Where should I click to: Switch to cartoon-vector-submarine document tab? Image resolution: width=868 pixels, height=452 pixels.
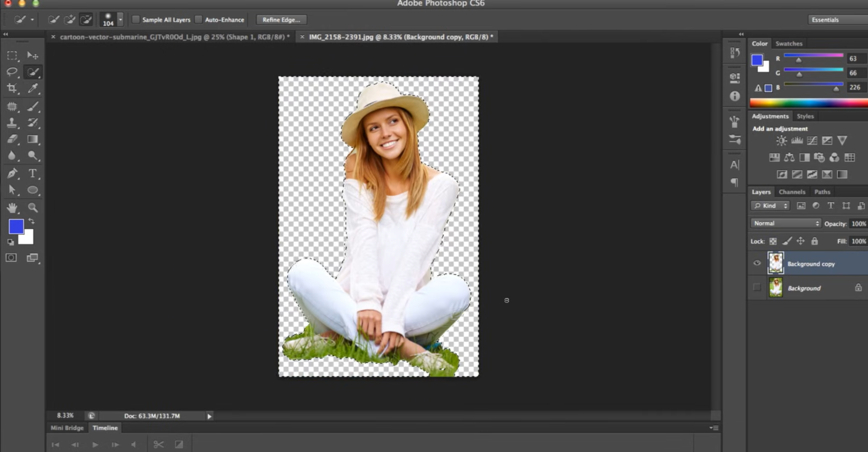click(174, 37)
